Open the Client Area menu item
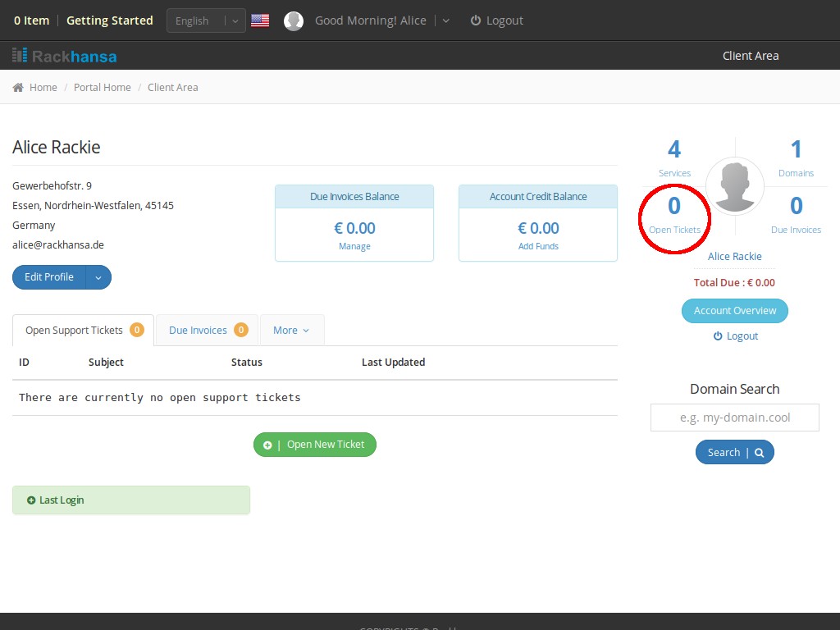840x630 pixels. click(x=751, y=56)
